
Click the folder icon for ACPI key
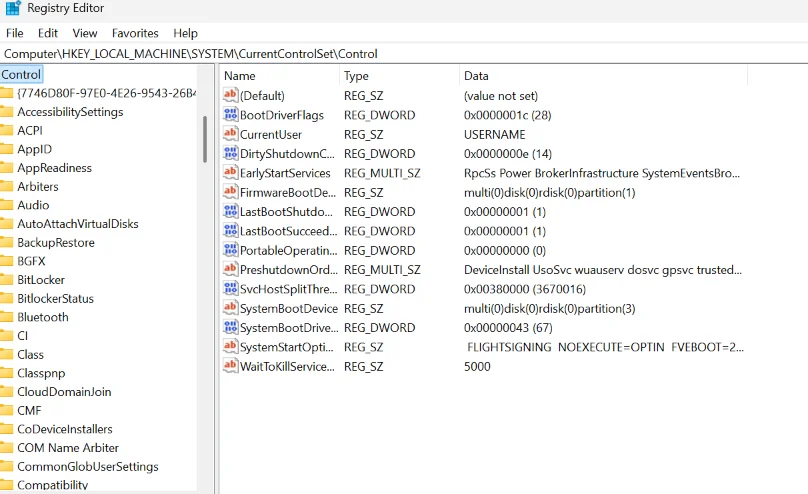coord(7,130)
